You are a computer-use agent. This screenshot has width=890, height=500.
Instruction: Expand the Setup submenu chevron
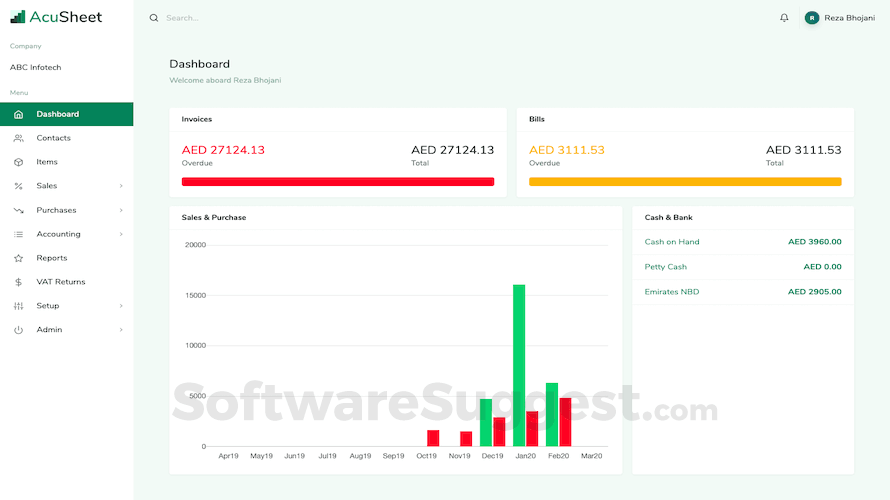click(121, 306)
